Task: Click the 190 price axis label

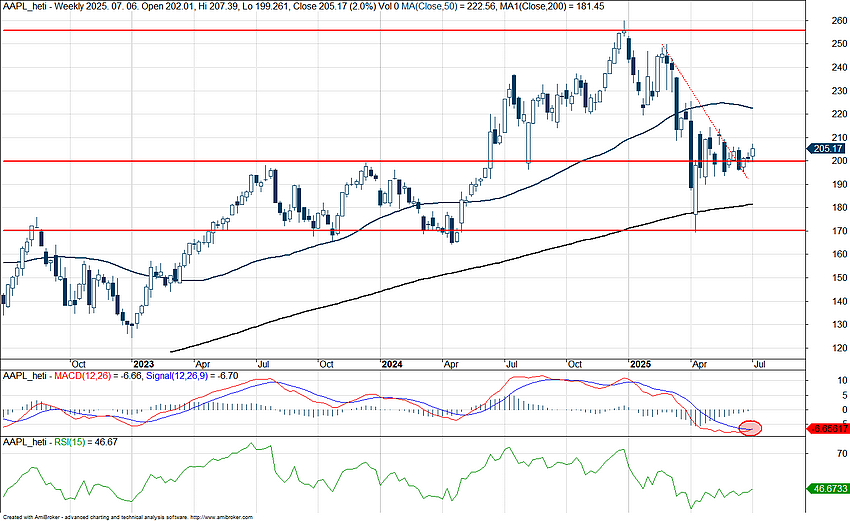Action: point(839,184)
